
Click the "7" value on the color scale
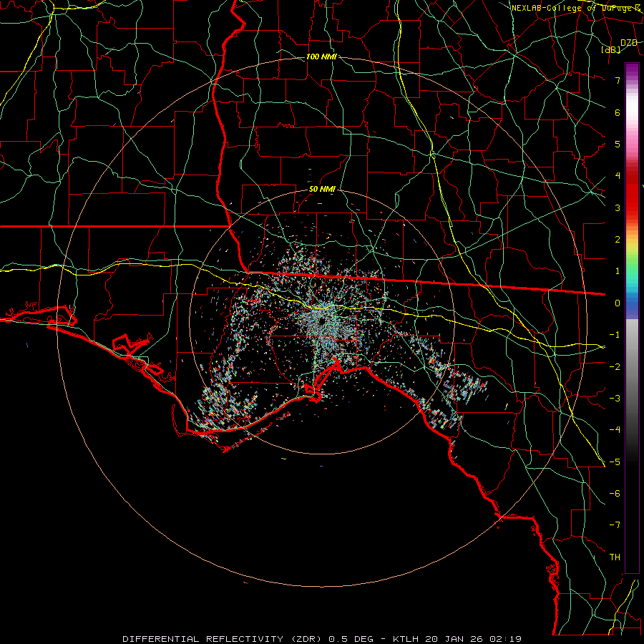618,80
